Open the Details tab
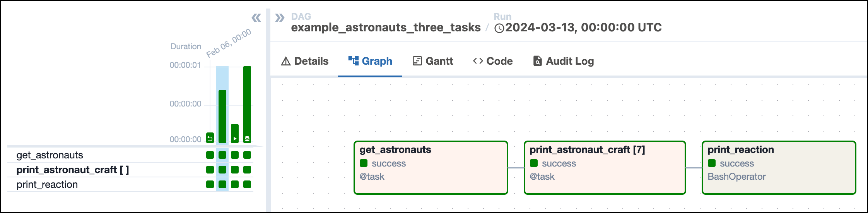Image resolution: width=868 pixels, height=213 pixels. point(305,61)
